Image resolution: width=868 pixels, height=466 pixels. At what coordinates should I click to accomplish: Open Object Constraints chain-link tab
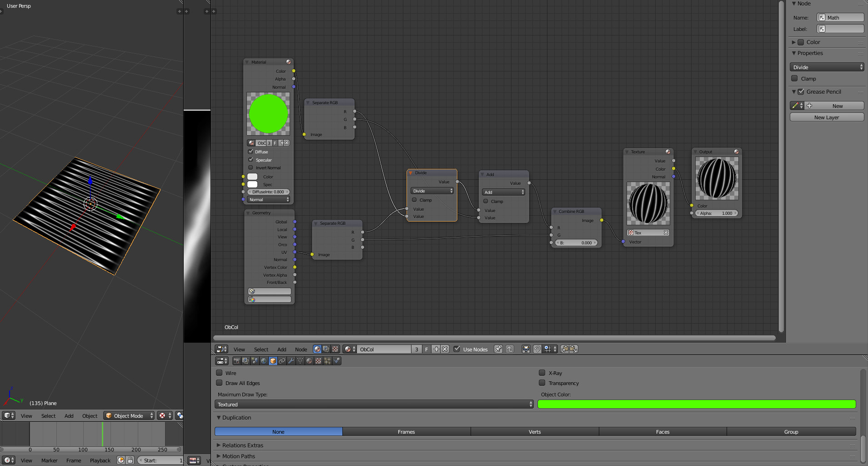click(282, 361)
